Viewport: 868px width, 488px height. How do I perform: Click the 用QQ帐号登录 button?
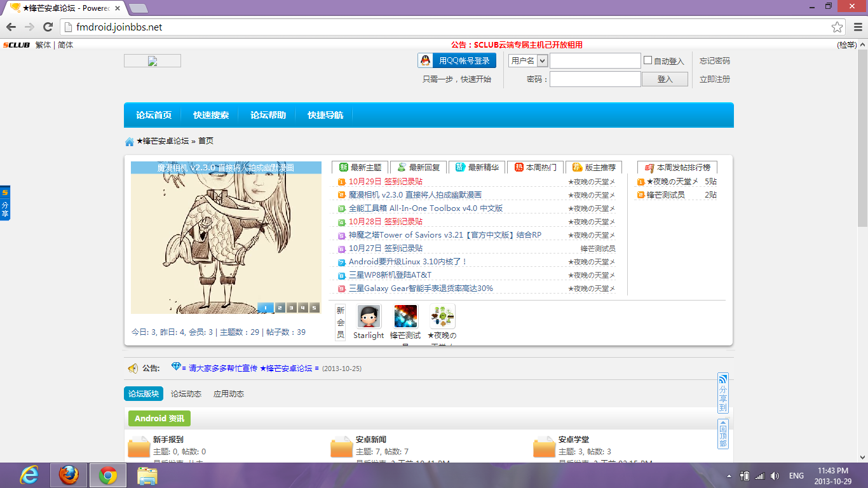[458, 60]
